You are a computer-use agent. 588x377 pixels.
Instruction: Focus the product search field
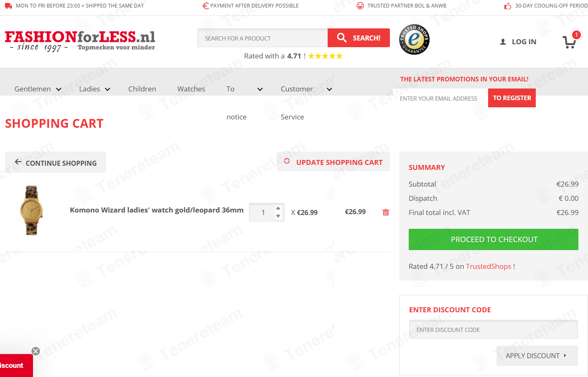pos(262,38)
